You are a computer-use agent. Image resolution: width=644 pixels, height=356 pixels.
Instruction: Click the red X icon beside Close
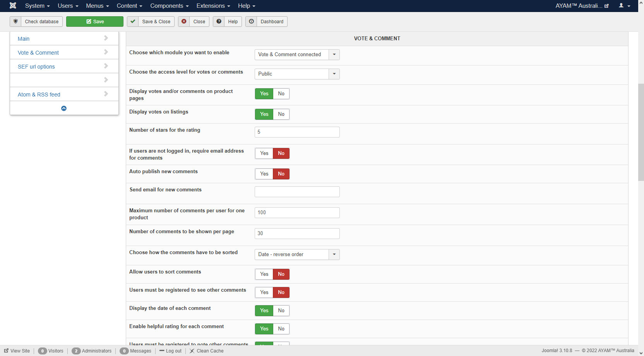pos(184,21)
